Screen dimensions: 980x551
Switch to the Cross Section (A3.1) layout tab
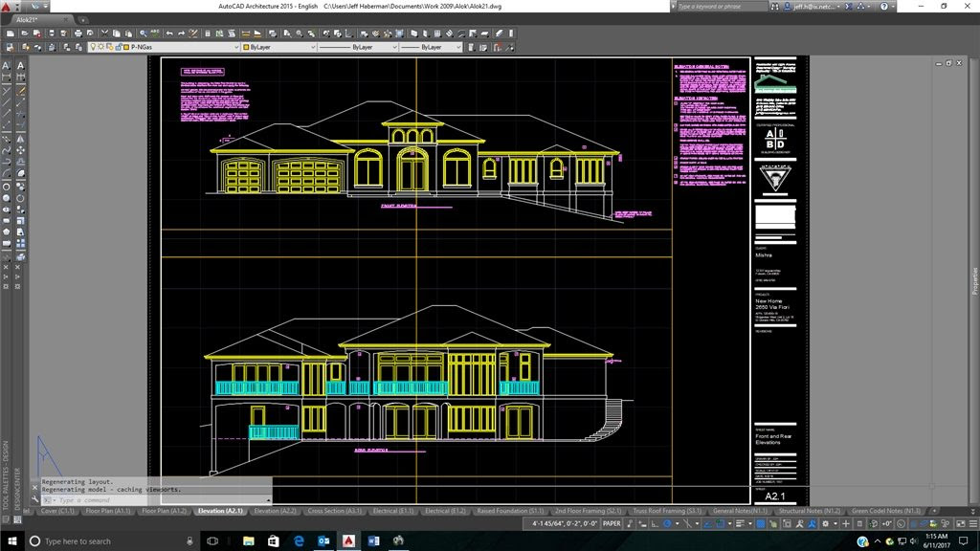(x=335, y=511)
